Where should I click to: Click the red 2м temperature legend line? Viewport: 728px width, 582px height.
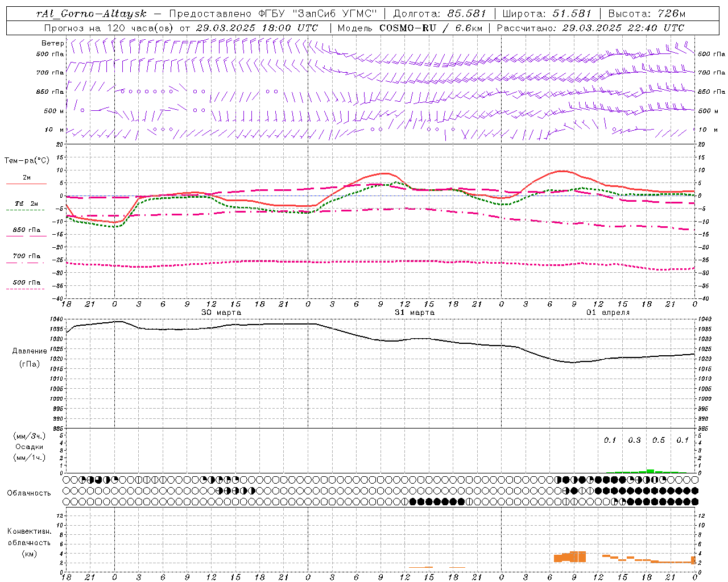click(x=26, y=184)
